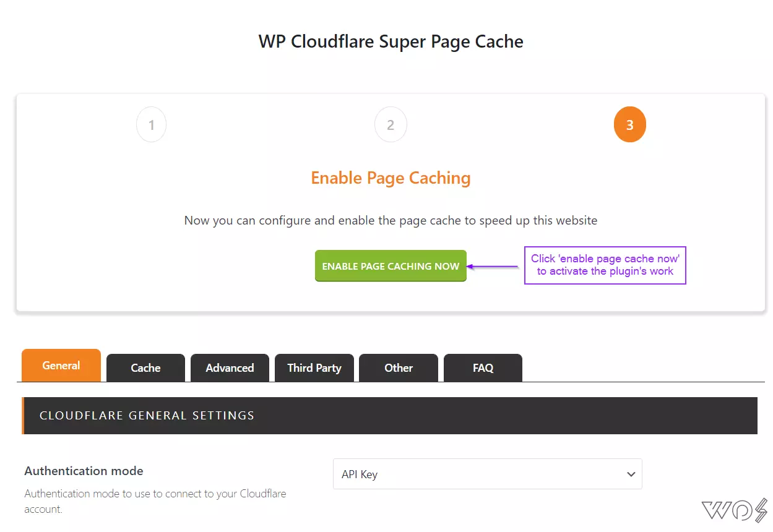Image resolution: width=773 pixels, height=532 pixels.
Task: View the FAQ tab
Action: 483,368
